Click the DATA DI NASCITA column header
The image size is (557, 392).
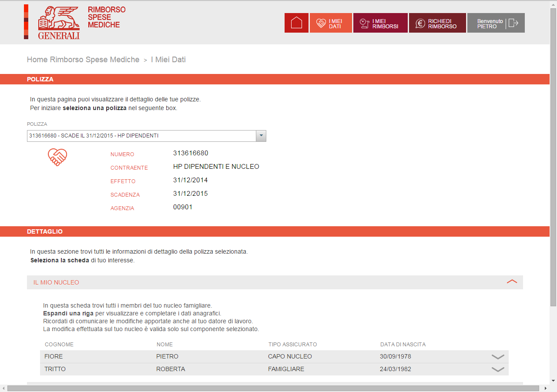coord(403,344)
